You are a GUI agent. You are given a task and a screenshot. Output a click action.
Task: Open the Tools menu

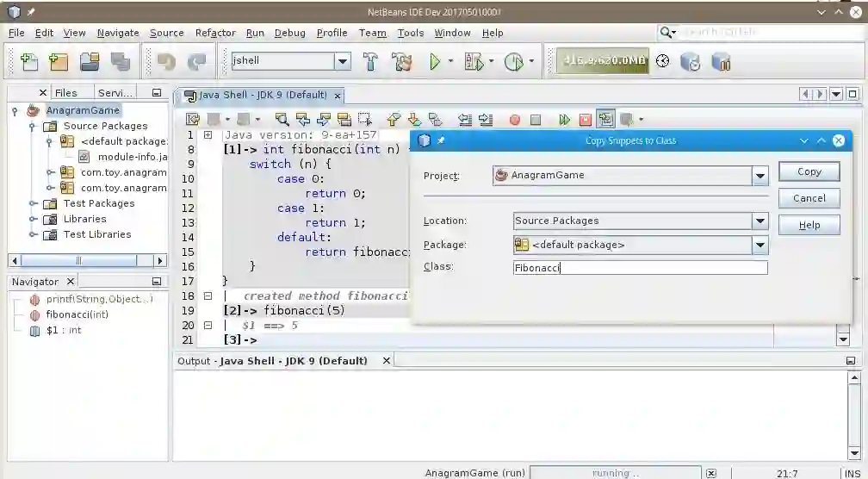click(410, 33)
